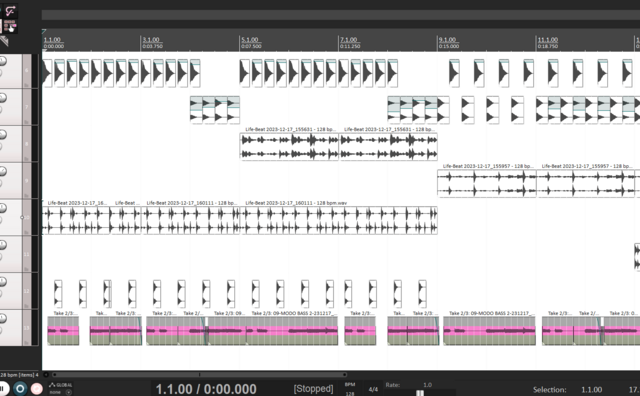The width and height of the screenshot is (640, 396).
Task: Open the 4/4 time signature field
Action: (x=373, y=389)
